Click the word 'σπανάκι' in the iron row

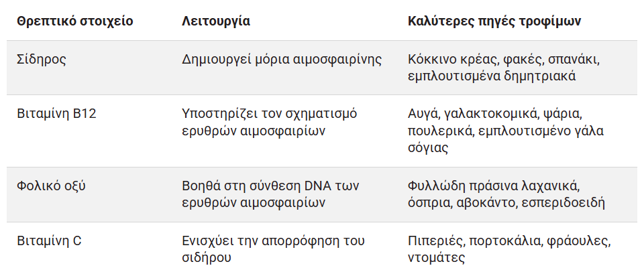(578, 59)
